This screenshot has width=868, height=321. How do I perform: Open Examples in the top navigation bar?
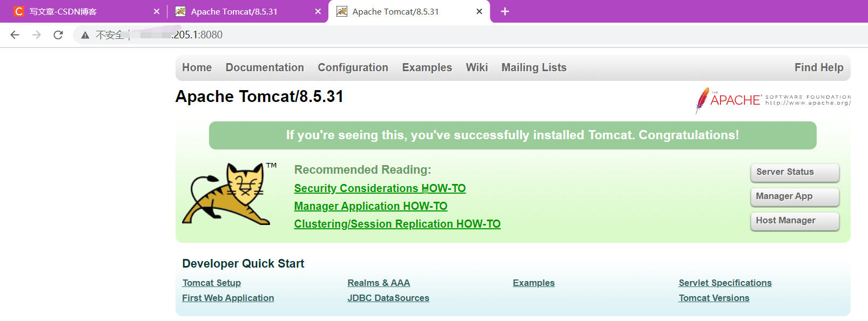pos(427,67)
